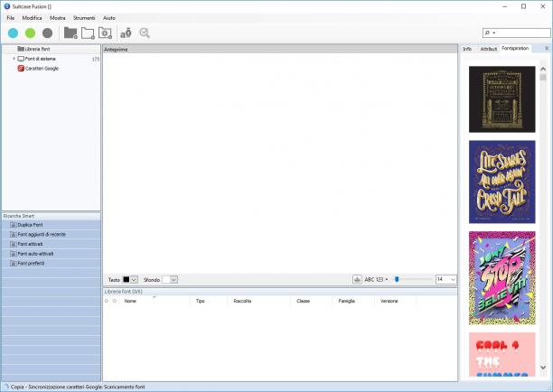This screenshot has height=392, width=553.
Task: Open the Sfondo color dropdown arrow
Action: pos(173,279)
